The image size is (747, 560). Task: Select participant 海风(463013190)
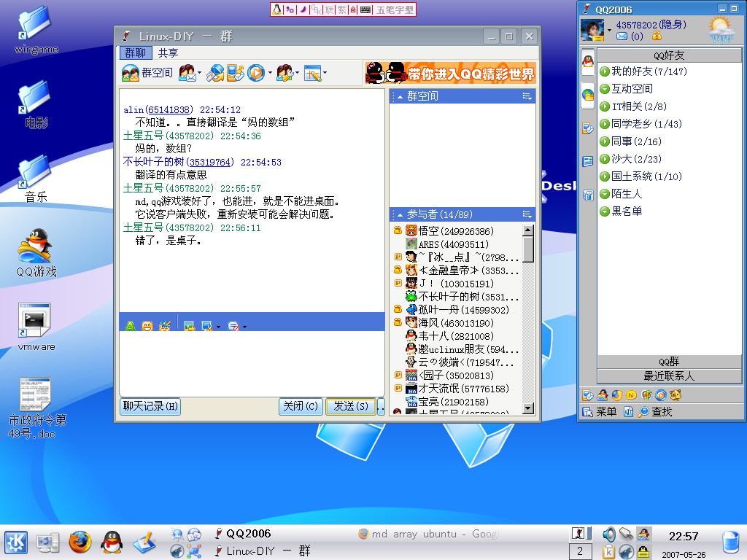455,323
